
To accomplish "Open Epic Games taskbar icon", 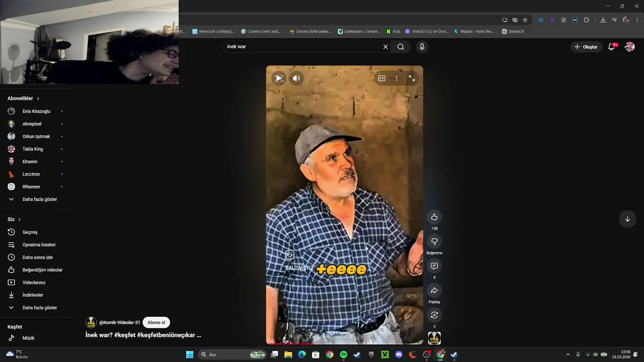I will (x=371, y=354).
